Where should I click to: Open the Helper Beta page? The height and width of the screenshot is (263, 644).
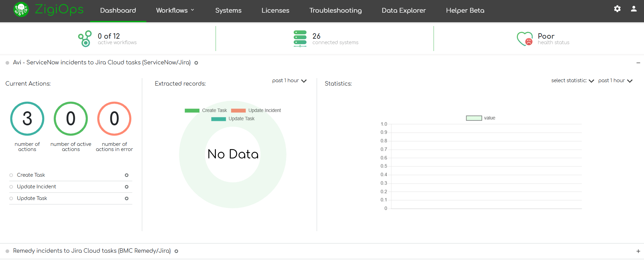465,11
